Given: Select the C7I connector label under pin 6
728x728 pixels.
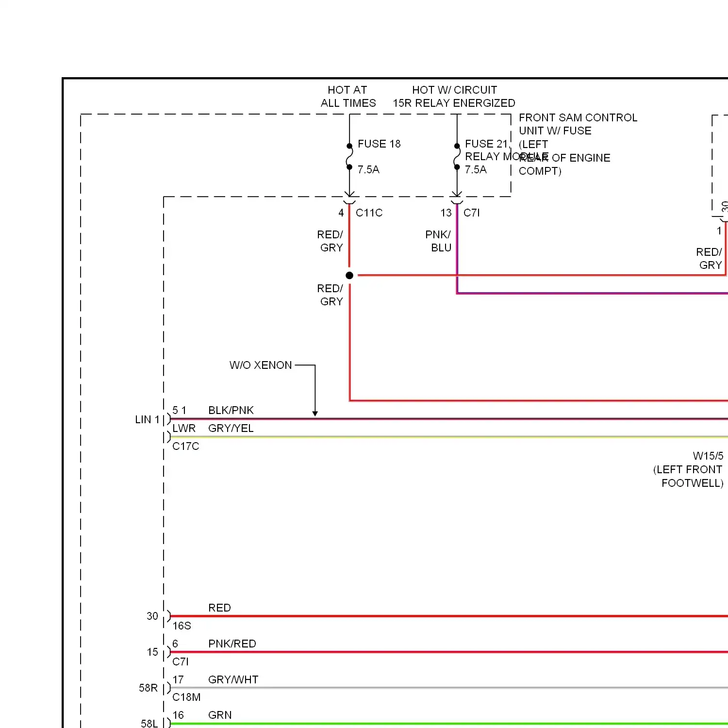Looking at the screenshot, I should tap(181, 662).
